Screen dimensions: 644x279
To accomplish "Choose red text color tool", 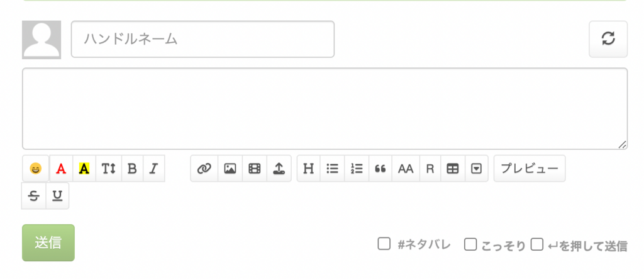I will pyautogui.click(x=61, y=168).
